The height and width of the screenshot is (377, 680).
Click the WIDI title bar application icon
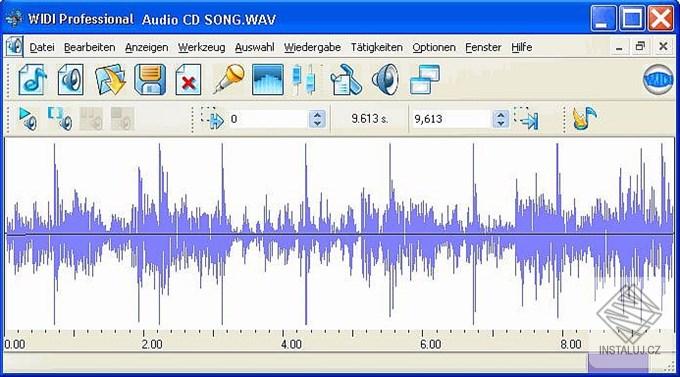(x=13, y=19)
